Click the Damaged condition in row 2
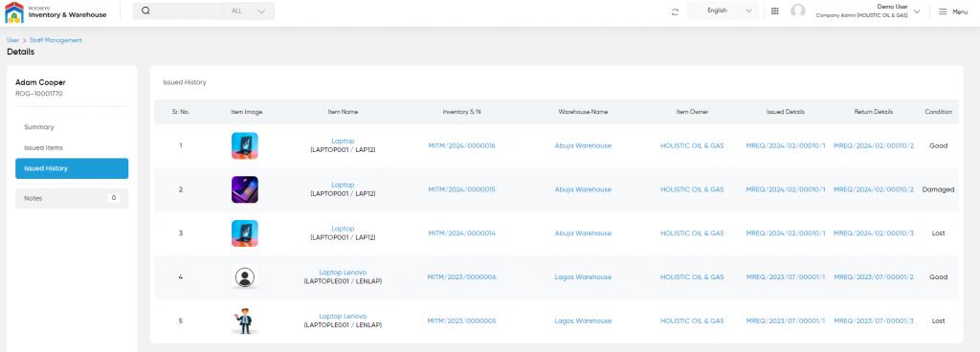The width and height of the screenshot is (980, 352). [938, 189]
